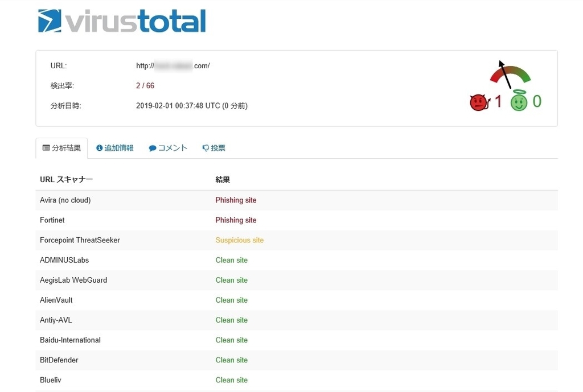Select the Blueliv scanner name
The width and height of the screenshot is (583, 392).
point(51,381)
